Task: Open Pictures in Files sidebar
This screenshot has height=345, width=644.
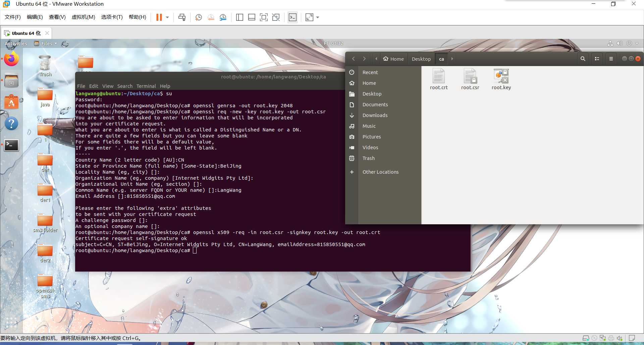Action: 383,137
